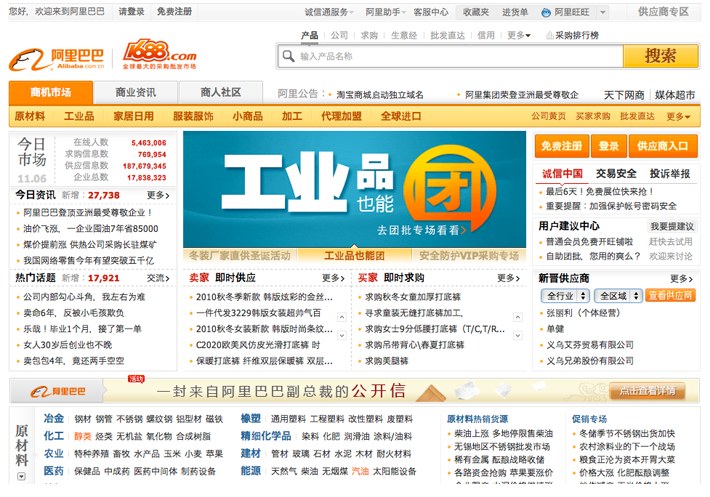The height and width of the screenshot is (497, 710).
Task: Expand the 原材料 section with the down arrow
Action: pyautogui.click(x=21, y=476)
